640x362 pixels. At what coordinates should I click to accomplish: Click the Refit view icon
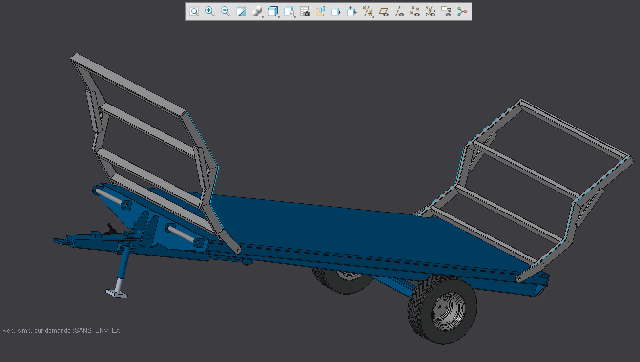pyautogui.click(x=194, y=11)
